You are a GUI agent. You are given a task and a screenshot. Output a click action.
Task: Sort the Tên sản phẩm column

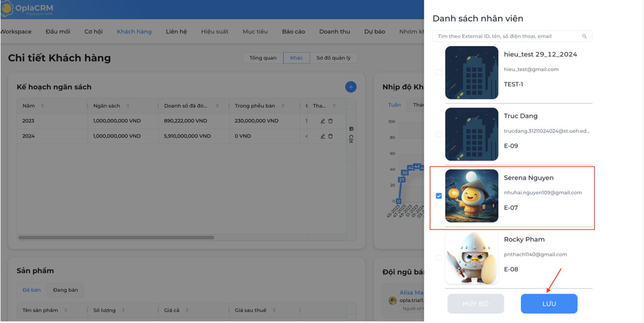(x=66, y=310)
